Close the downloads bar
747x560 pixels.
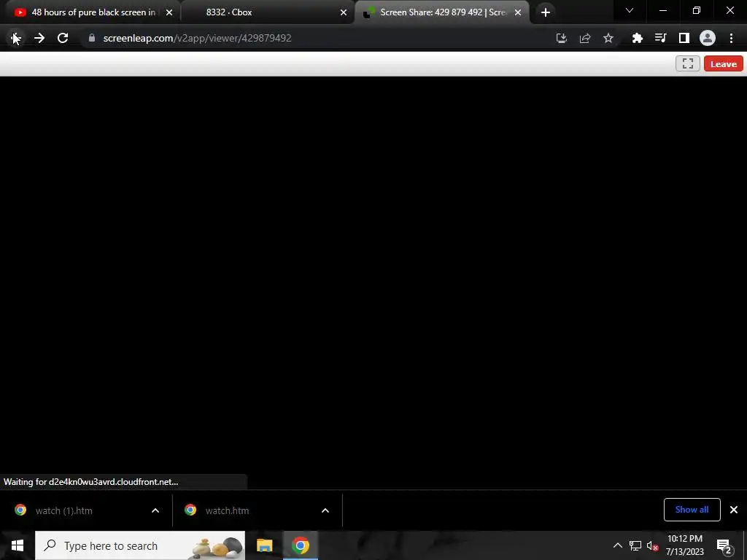[x=734, y=510]
